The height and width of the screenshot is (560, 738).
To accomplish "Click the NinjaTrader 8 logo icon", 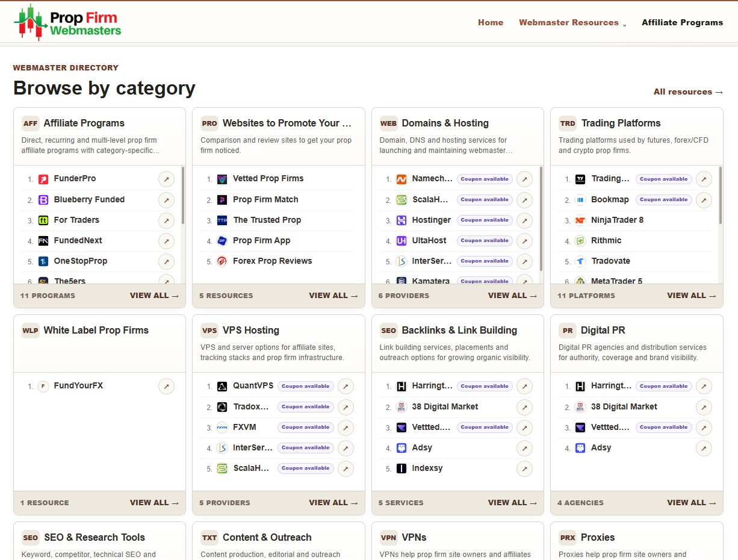I will tap(580, 220).
